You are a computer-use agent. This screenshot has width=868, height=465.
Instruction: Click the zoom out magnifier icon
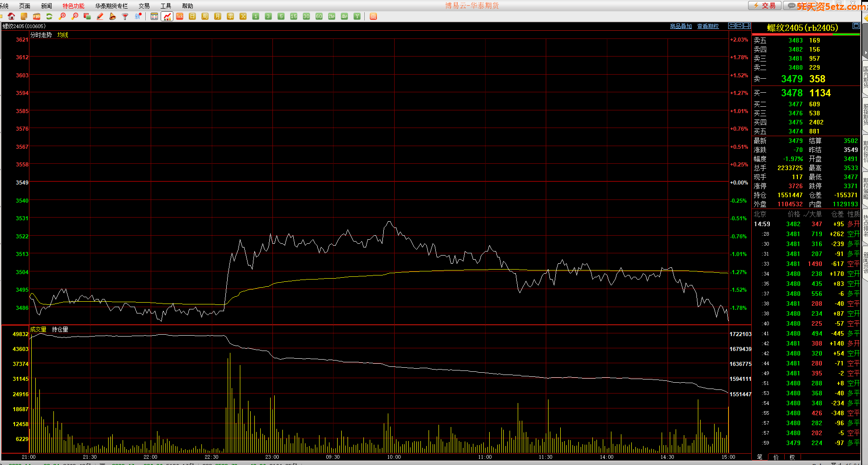click(x=75, y=16)
